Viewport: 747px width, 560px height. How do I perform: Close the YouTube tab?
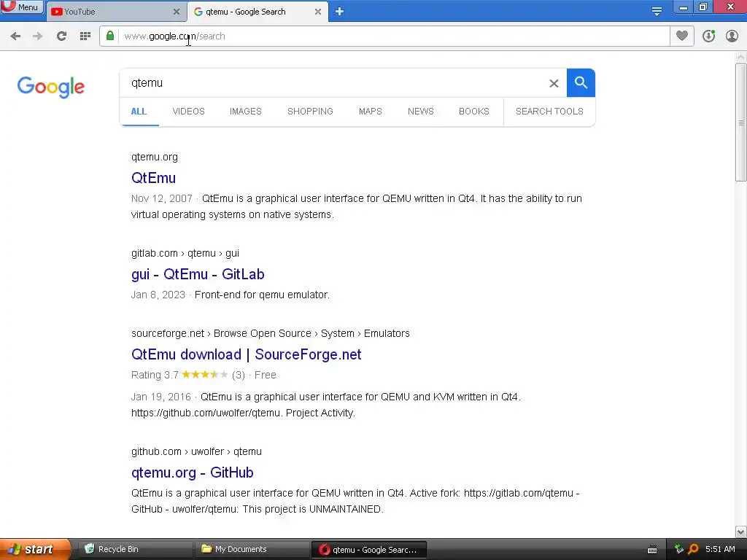pyautogui.click(x=177, y=12)
